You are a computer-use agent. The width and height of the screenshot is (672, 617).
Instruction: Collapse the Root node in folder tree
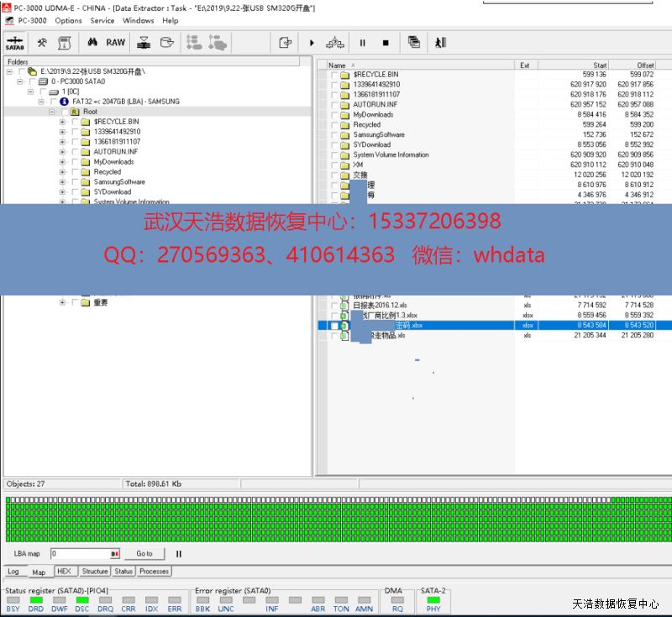[x=51, y=112]
